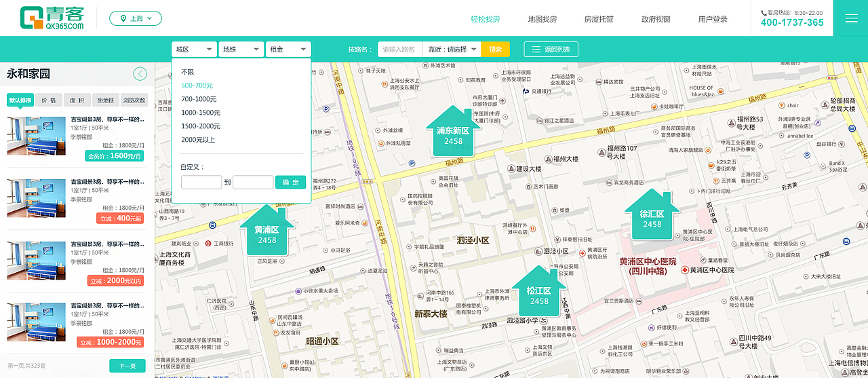Go to 轻松找房 tab
Viewport: 868px width, 378px height.
[485, 19]
